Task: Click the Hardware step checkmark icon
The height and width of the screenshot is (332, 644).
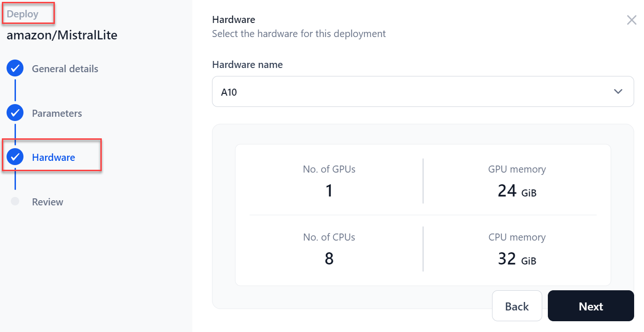Action: [15, 158]
